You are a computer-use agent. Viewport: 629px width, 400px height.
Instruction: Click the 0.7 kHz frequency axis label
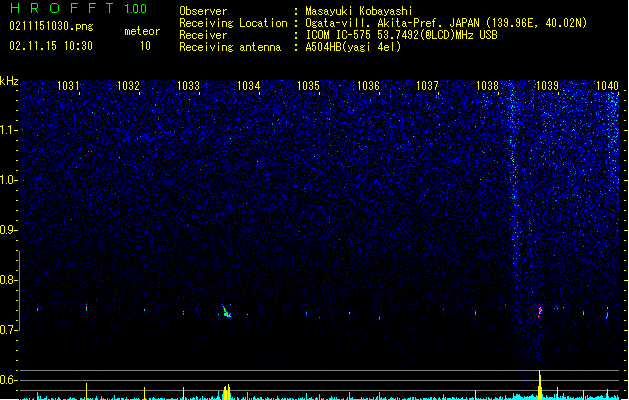(8, 330)
